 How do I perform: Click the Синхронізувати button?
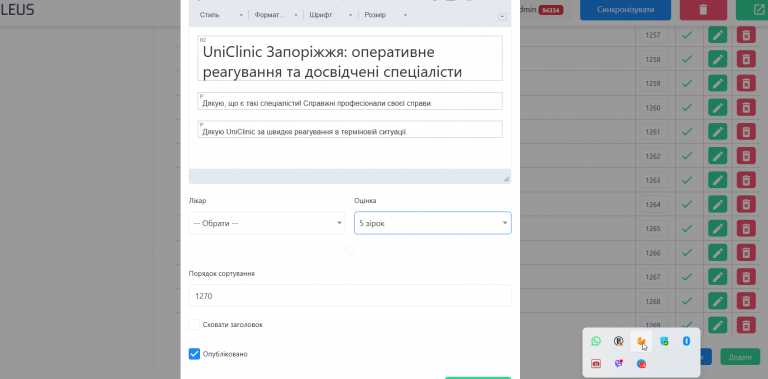click(x=625, y=10)
